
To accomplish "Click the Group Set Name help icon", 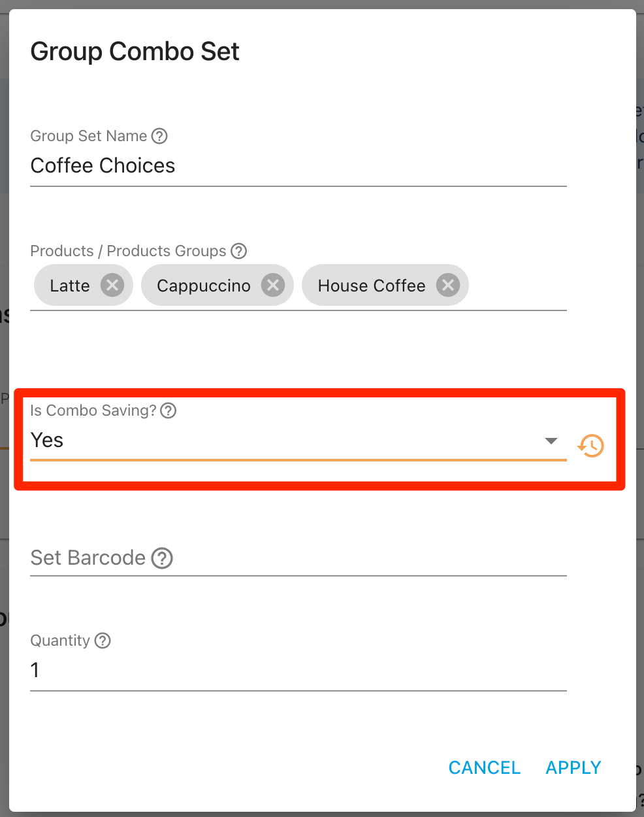I will click(x=159, y=136).
